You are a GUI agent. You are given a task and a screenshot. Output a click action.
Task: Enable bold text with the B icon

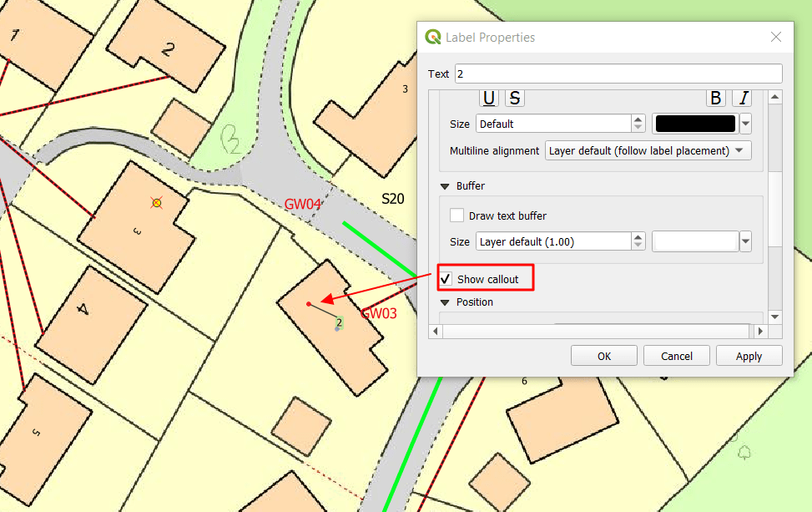click(x=715, y=98)
